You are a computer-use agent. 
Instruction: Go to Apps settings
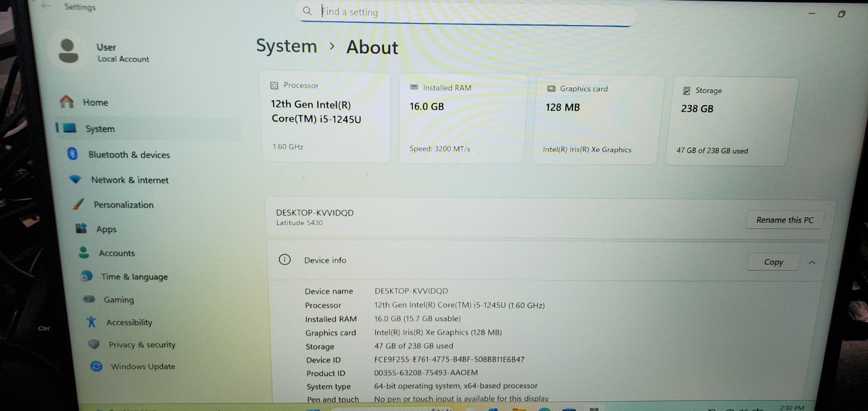(x=106, y=229)
